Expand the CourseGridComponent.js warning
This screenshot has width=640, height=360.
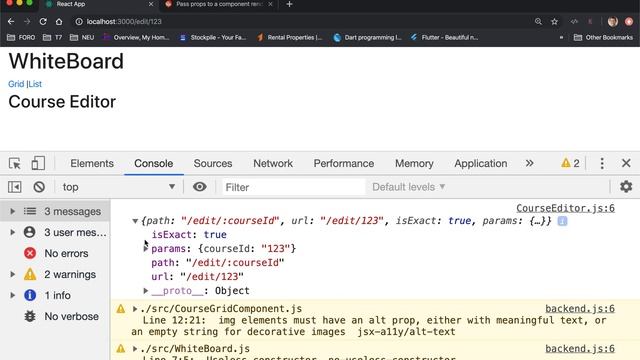(x=135, y=309)
